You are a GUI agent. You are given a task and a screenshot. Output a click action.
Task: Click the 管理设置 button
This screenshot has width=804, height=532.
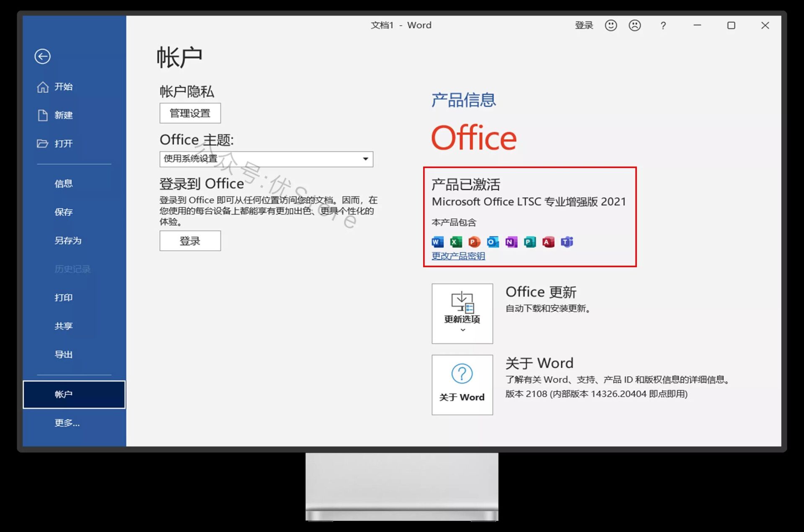[190, 113]
